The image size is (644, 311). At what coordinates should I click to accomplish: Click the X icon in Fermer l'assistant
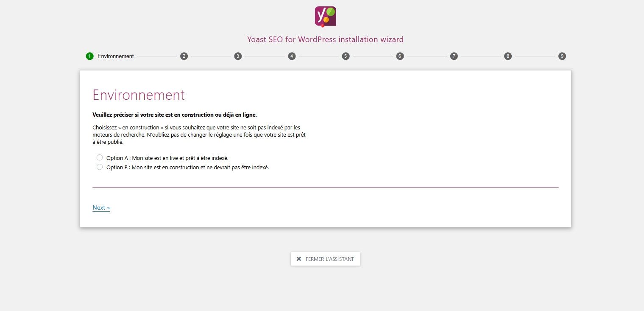(x=299, y=259)
